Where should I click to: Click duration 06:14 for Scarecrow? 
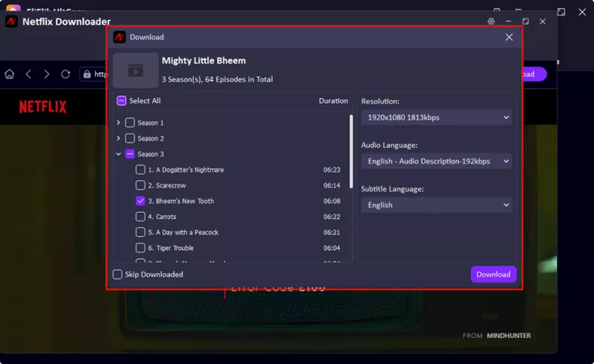tap(332, 185)
